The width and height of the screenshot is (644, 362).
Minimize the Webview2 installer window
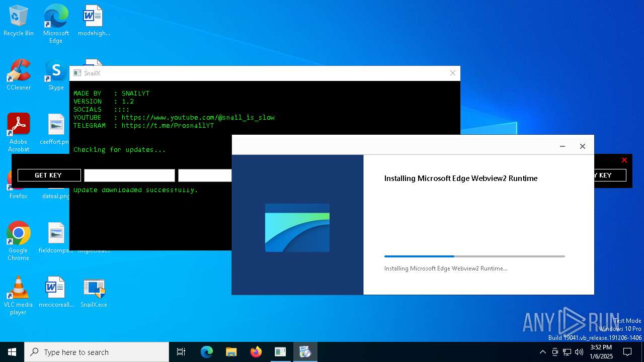point(562,146)
